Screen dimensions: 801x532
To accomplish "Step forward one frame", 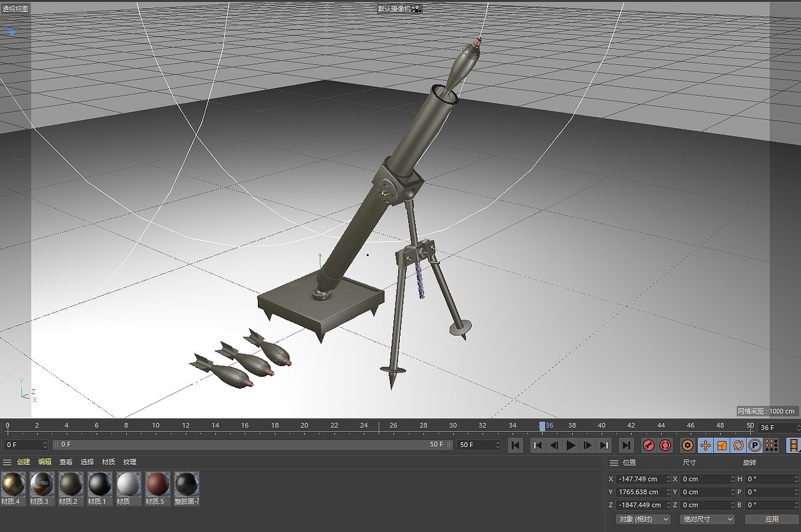I will click(x=587, y=446).
